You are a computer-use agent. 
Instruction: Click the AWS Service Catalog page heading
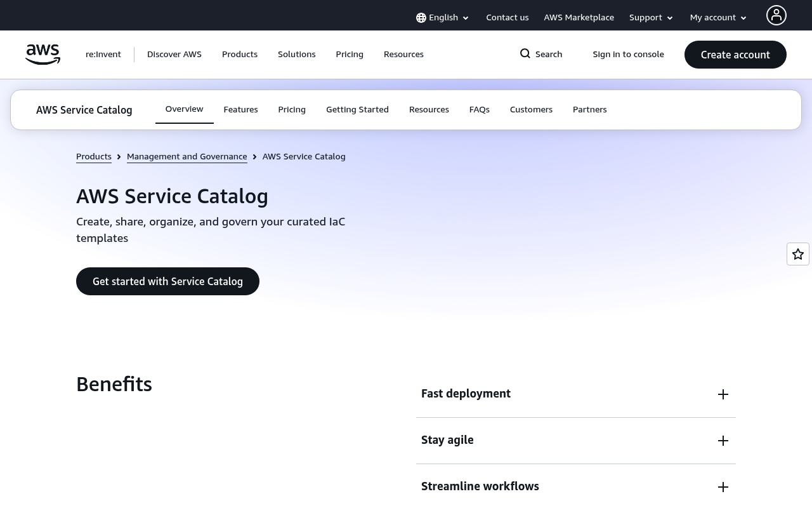172,196
